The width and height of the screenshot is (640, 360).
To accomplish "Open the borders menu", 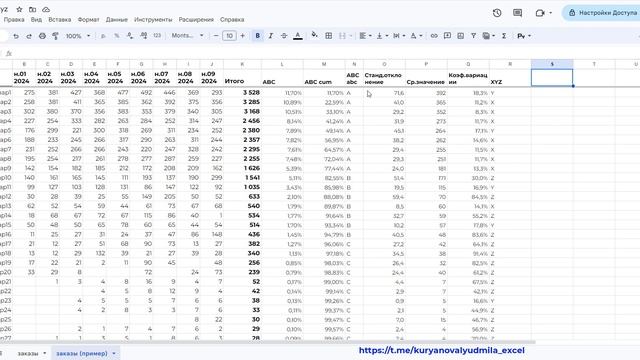I will click(x=329, y=36).
